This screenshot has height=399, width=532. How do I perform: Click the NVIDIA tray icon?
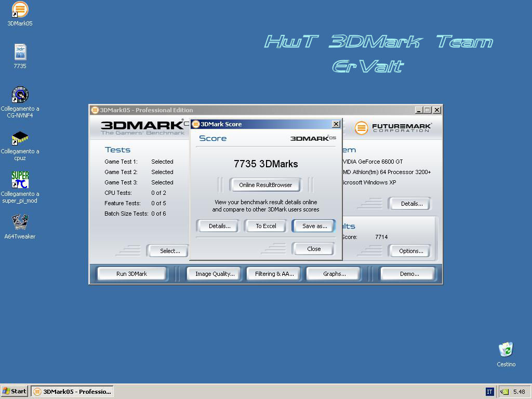(504, 392)
